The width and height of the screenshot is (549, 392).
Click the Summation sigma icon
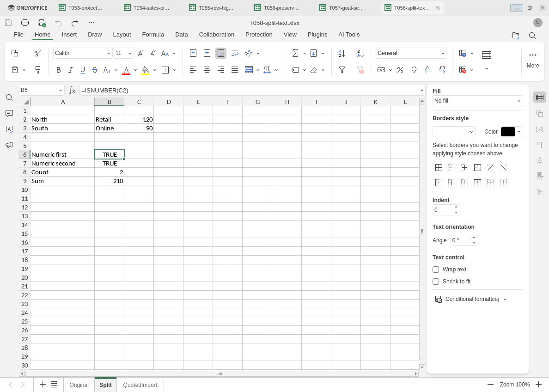pos(295,53)
